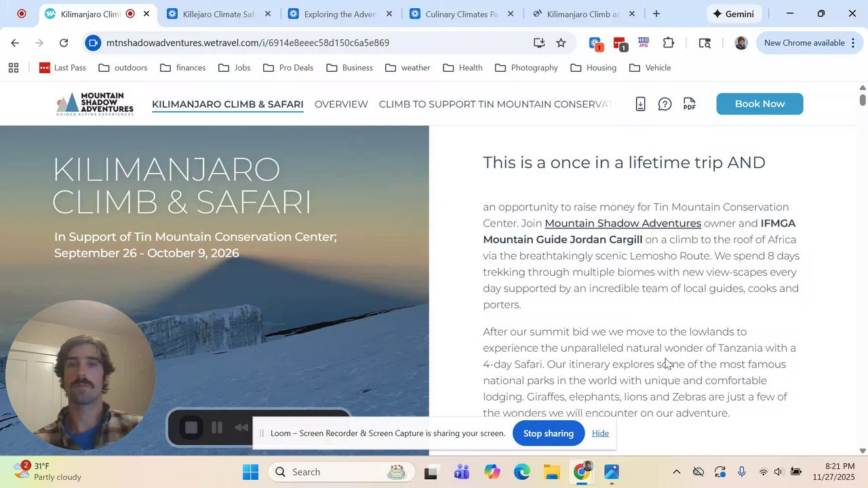Image resolution: width=868 pixels, height=488 pixels.
Task: Expand the Health bookmark folder
Action: [x=462, y=68]
